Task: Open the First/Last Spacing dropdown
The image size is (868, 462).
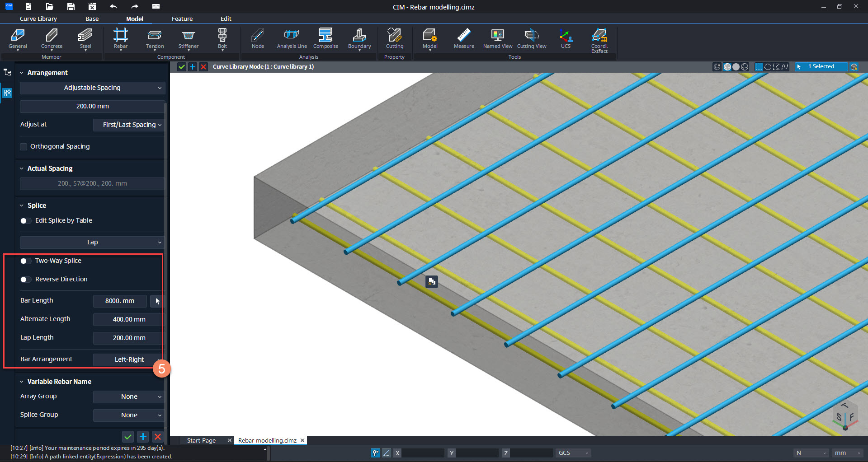Action: coord(129,125)
